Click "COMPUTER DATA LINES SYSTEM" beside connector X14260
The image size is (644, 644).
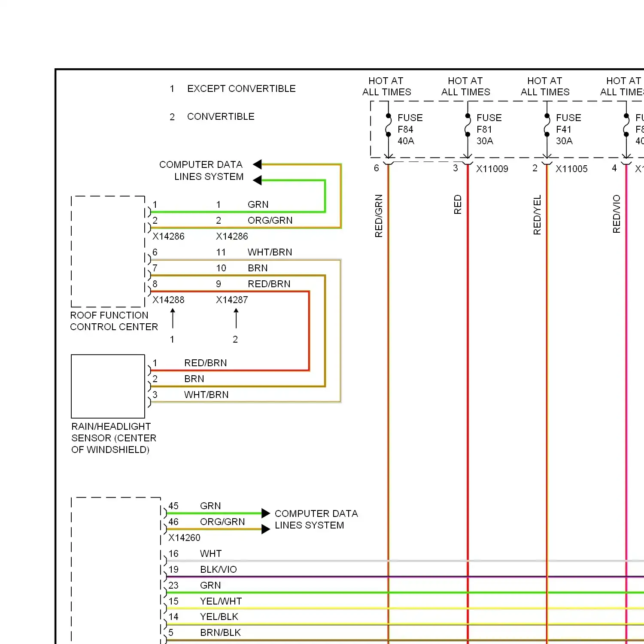316,519
